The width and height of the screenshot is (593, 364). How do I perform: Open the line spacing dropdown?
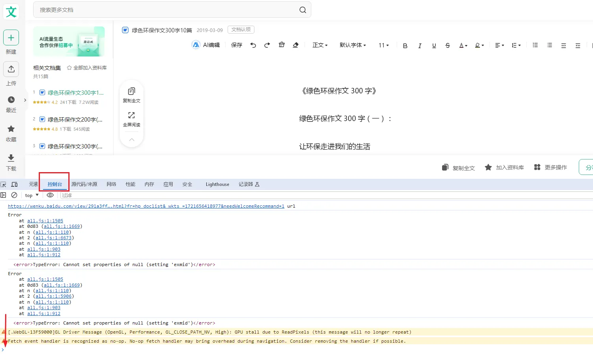coord(516,45)
